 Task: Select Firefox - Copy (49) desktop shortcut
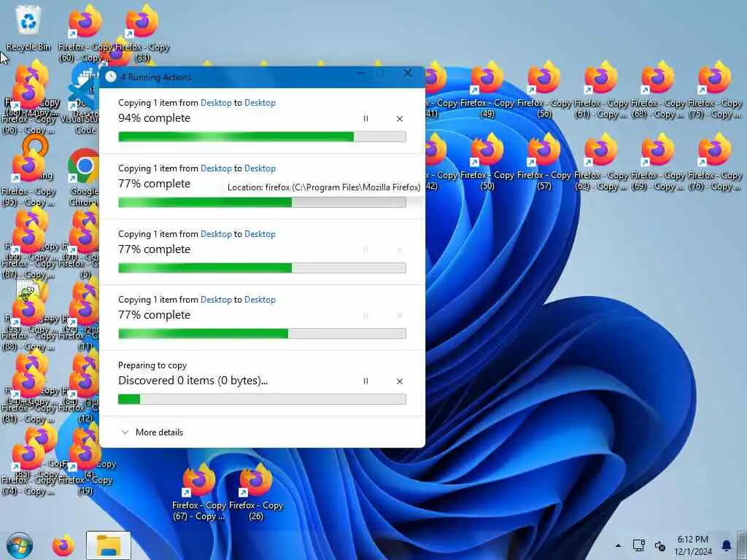point(487,90)
